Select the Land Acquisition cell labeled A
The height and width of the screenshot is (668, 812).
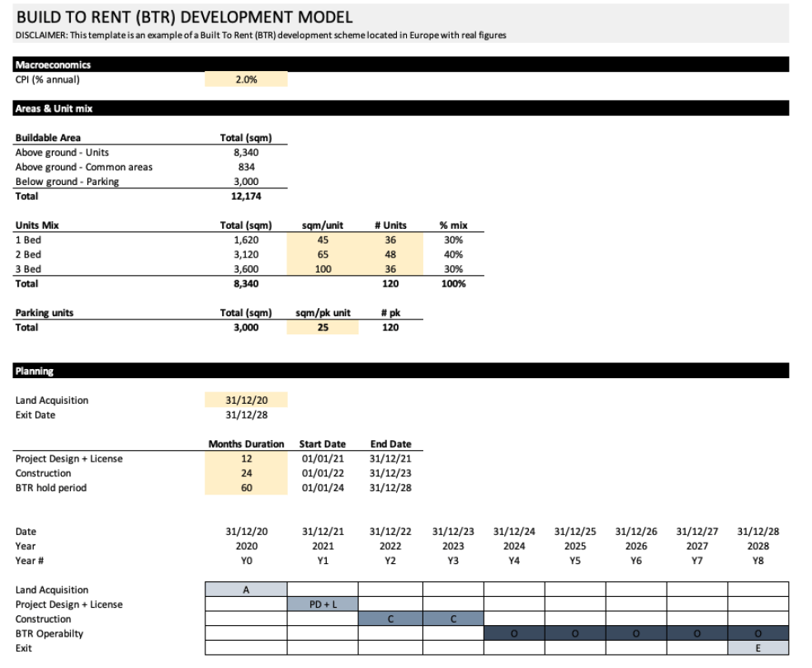[x=245, y=590]
